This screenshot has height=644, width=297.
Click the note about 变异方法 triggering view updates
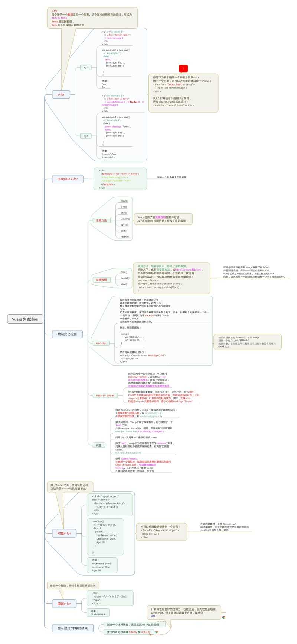(x=163, y=219)
